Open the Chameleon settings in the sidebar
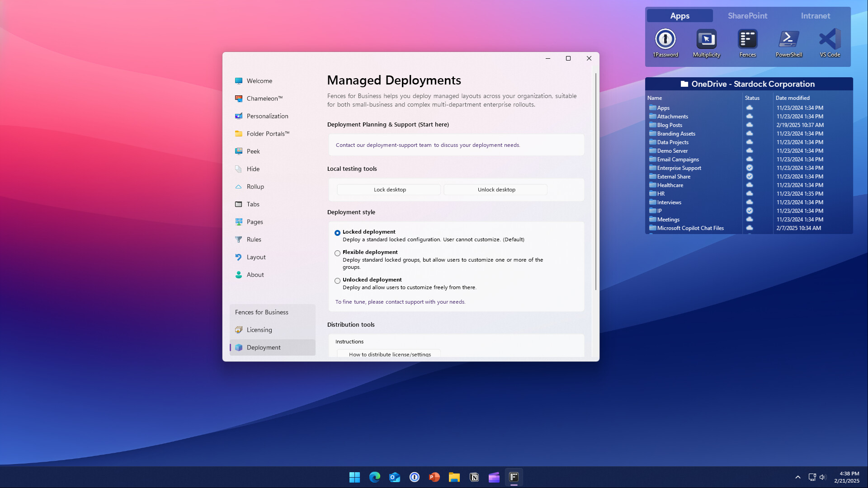This screenshot has width=868, height=488. point(265,99)
